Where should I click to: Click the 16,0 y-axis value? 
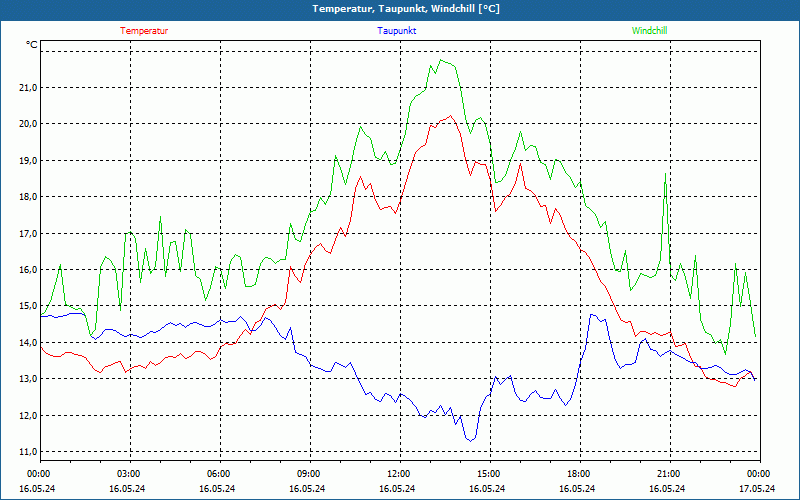coord(28,270)
